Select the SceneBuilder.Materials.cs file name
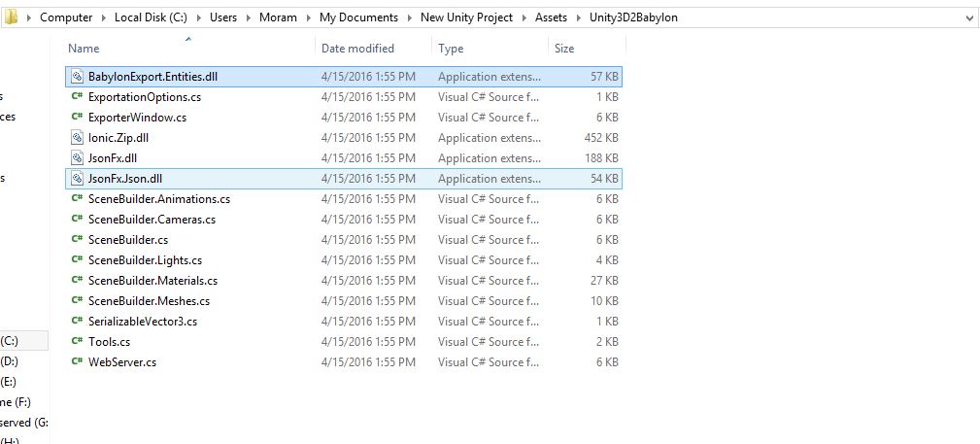Viewport: 980px width, 444px height. [x=153, y=281]
